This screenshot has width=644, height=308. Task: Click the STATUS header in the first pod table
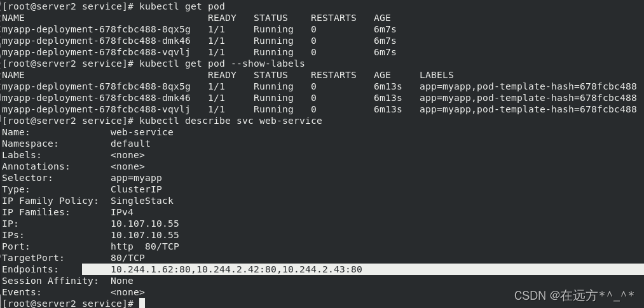(x=270, y=18)
